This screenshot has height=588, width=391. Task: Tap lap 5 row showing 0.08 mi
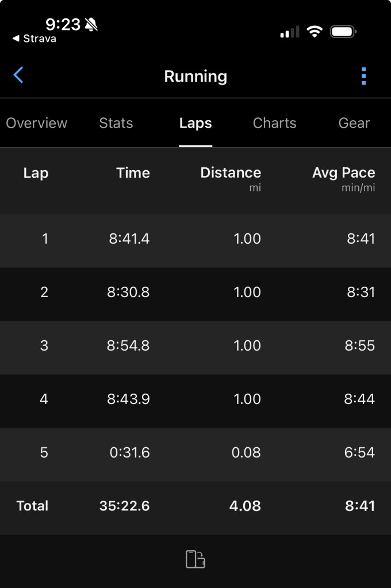[195, 452]
